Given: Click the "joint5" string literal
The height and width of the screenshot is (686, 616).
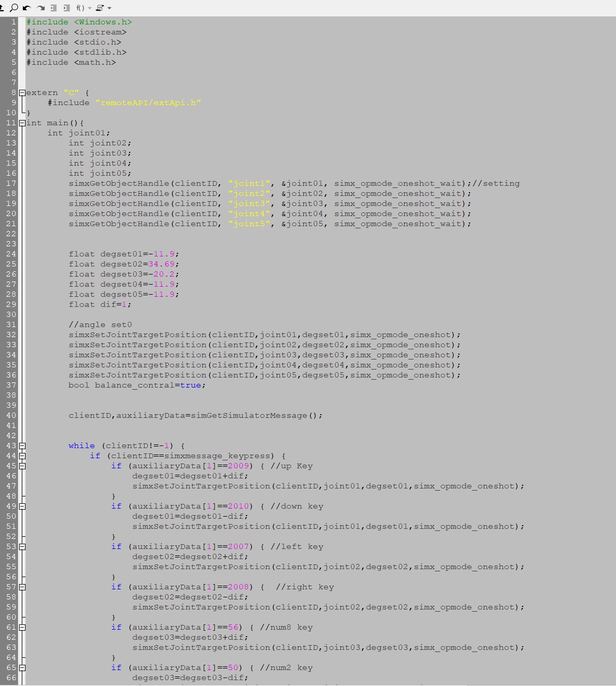Looking at the screenshot, I should (249, 224).
